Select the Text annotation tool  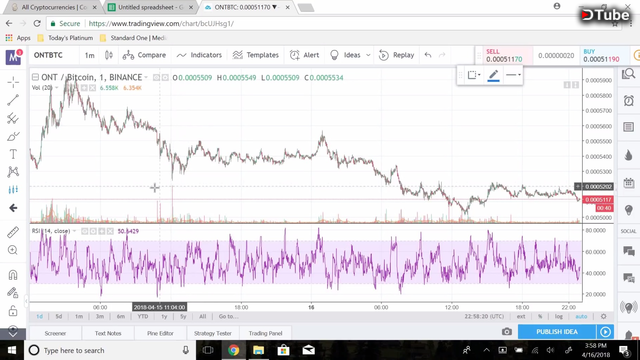[x=13, y=154]
